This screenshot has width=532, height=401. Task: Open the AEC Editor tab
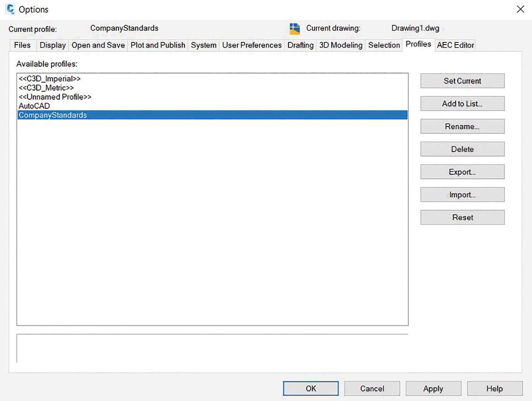tap(455, 45)
